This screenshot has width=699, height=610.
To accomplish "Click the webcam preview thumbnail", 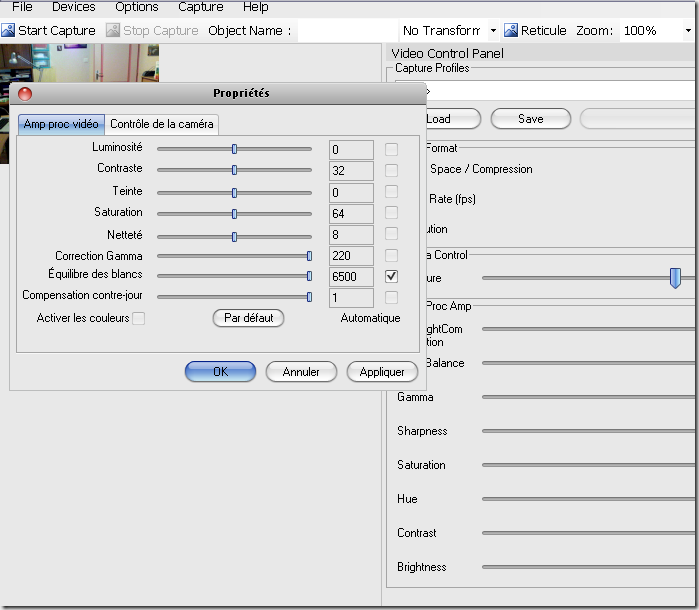I will 79,62.
